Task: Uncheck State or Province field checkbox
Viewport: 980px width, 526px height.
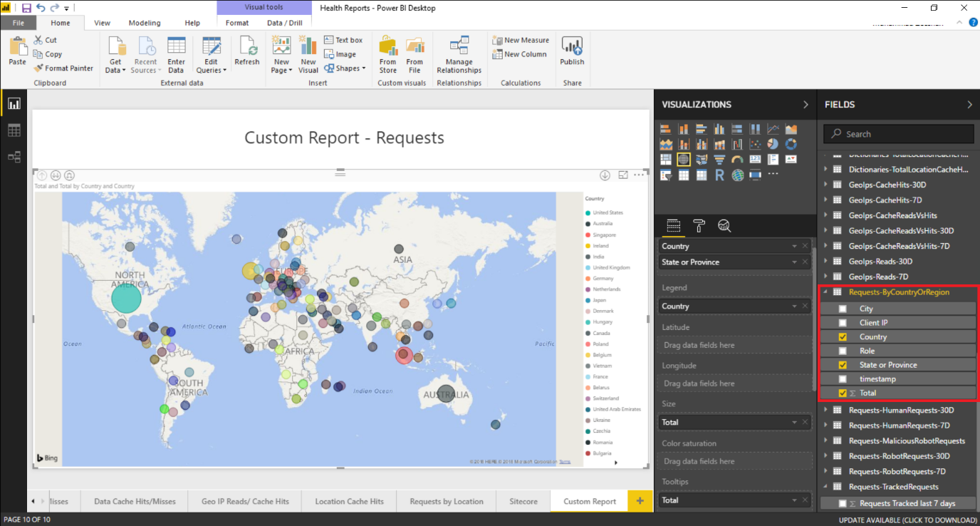Action: coord(843,365)
